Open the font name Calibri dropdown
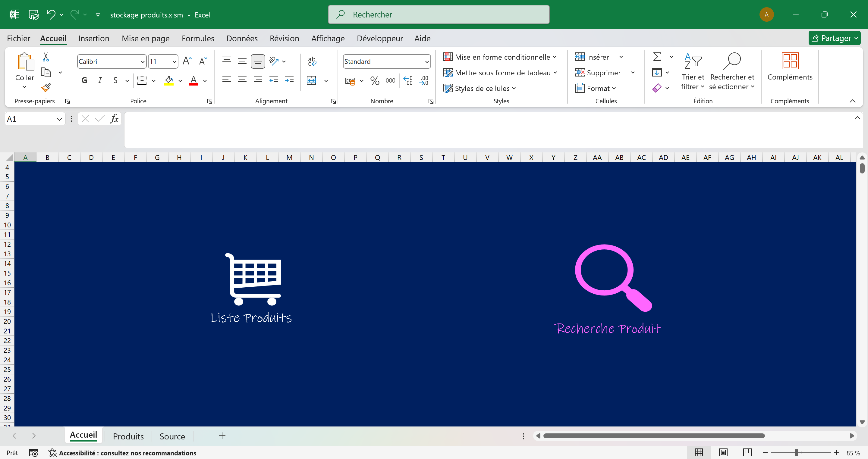The width and height of the screenshot is (868, 459). [x=143, y=62]
